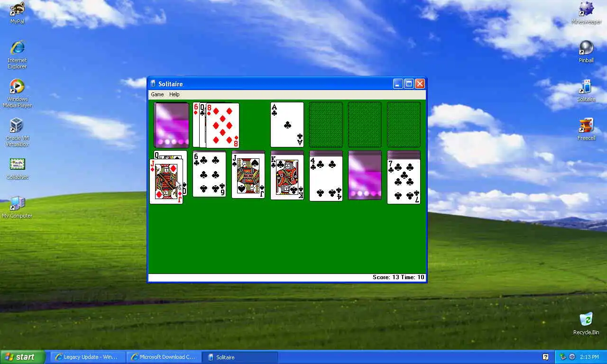Select the Internet Explorer desktop shortcut
The image size is (607, 364).
[x=17, y=55]
